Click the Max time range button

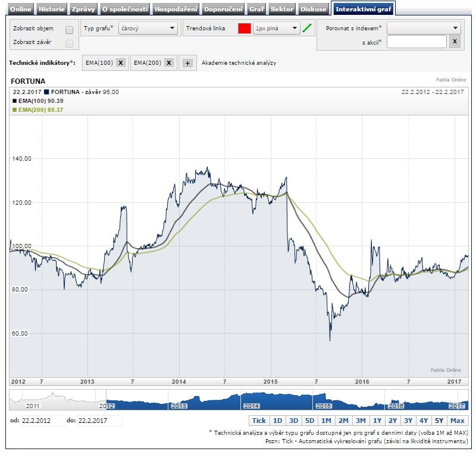coord(458,421)
